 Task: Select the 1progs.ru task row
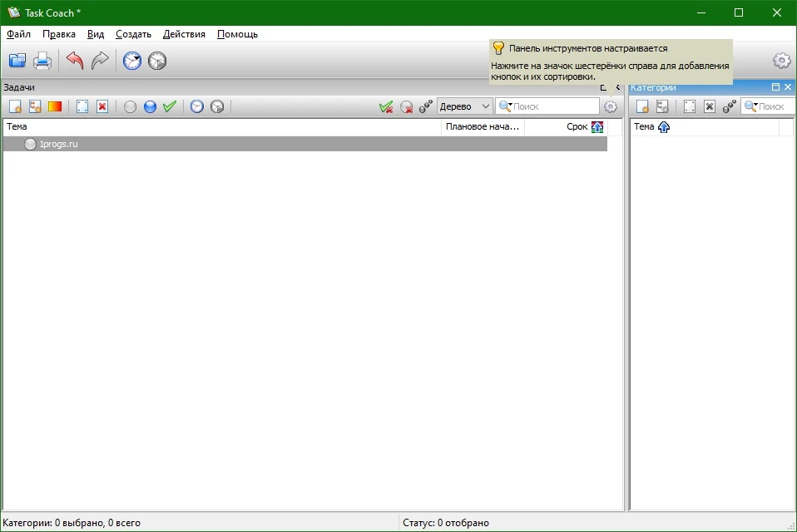tap(305, 144)
